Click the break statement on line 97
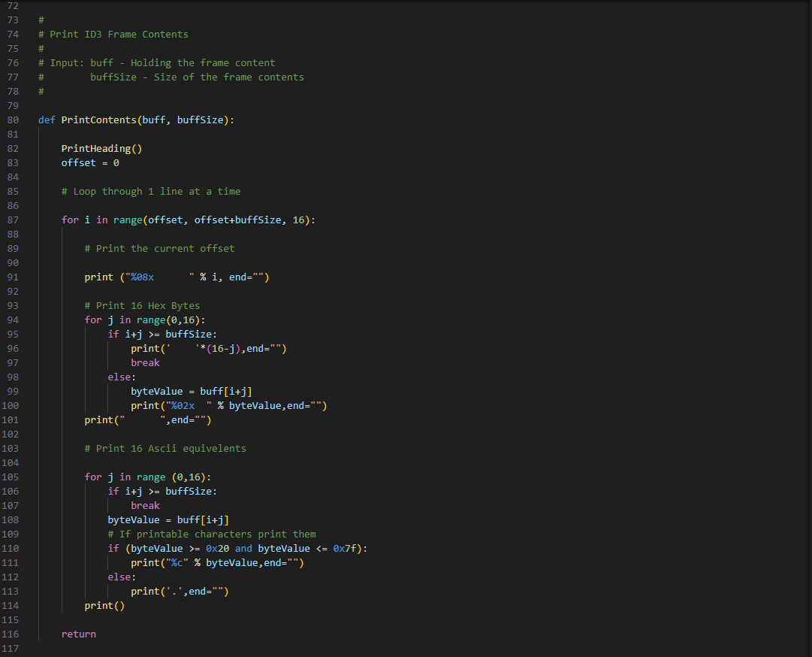The width and height of the screenshot is (812, 657). coord(145,362)
